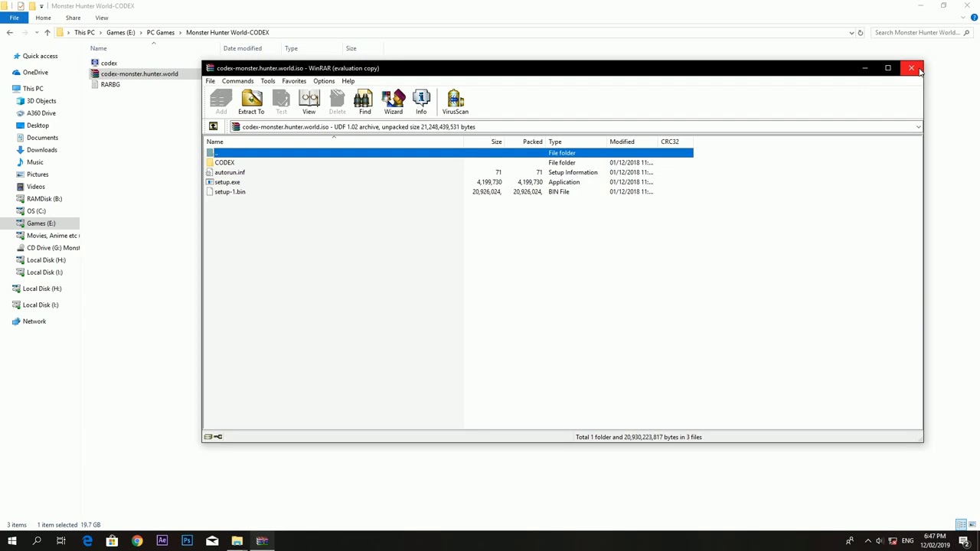Sort archive list by Packed column

[x=524, y=142]
